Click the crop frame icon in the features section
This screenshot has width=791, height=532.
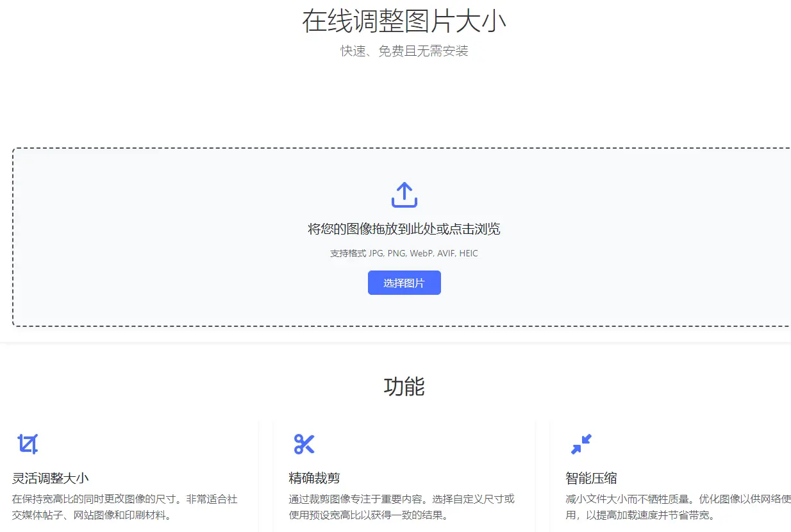pyautogui.click(x=28, y=442)
